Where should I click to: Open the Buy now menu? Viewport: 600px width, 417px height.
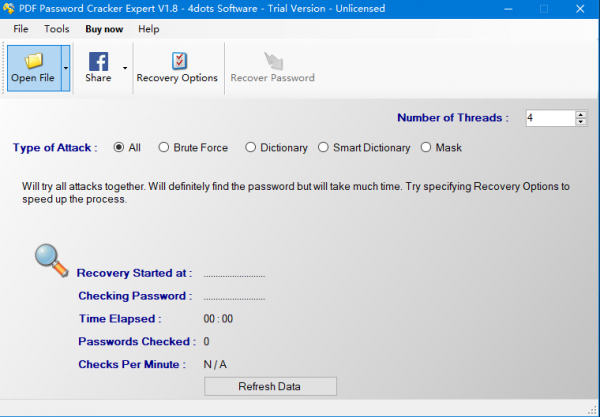[104, 29]
